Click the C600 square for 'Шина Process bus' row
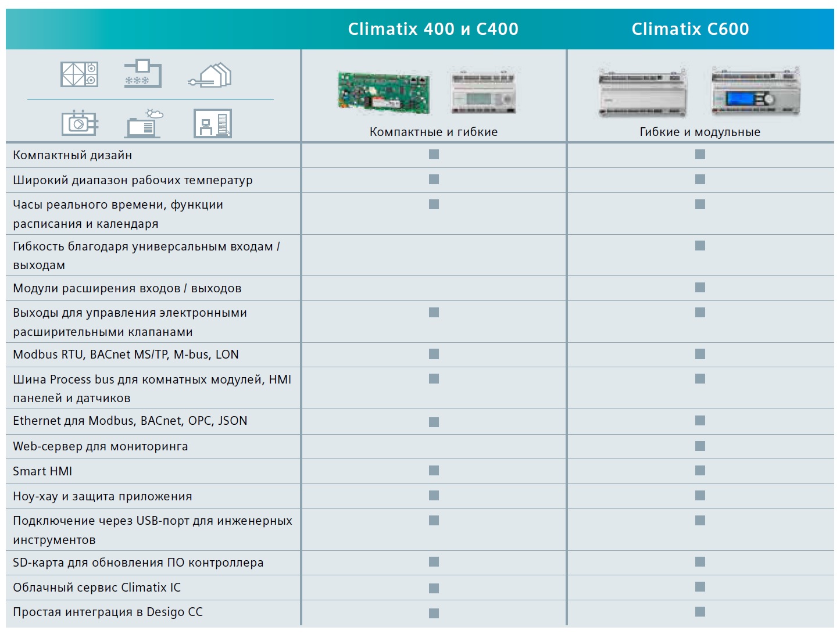This screenshot has height=634, width=840. (700, 379)
